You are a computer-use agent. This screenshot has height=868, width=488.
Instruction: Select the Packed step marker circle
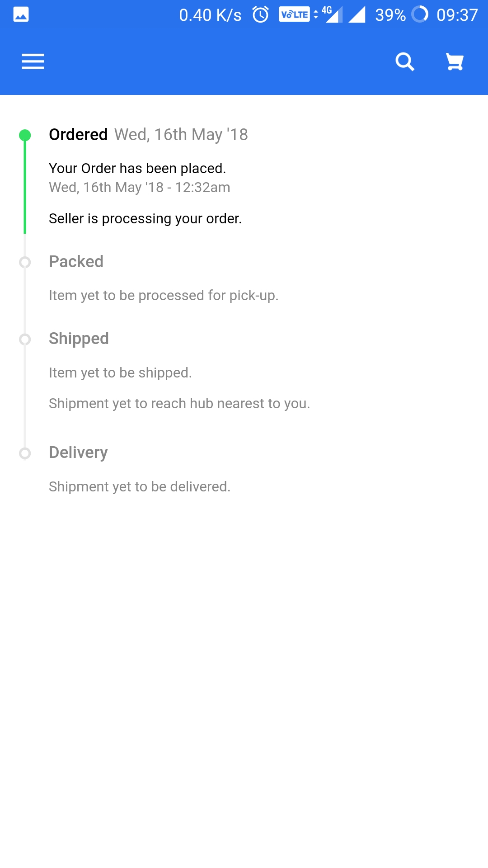coord(25,262)
